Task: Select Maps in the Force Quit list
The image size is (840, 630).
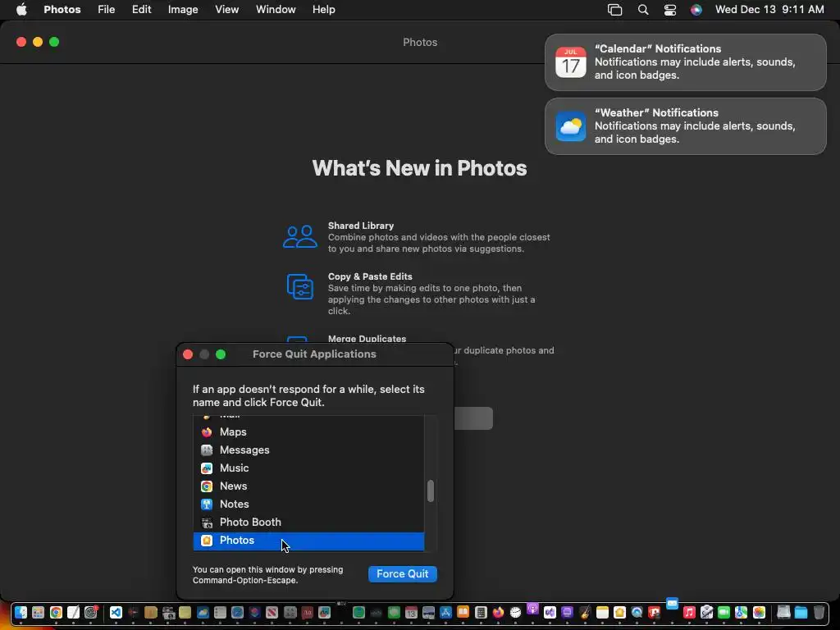Action: 308,431
